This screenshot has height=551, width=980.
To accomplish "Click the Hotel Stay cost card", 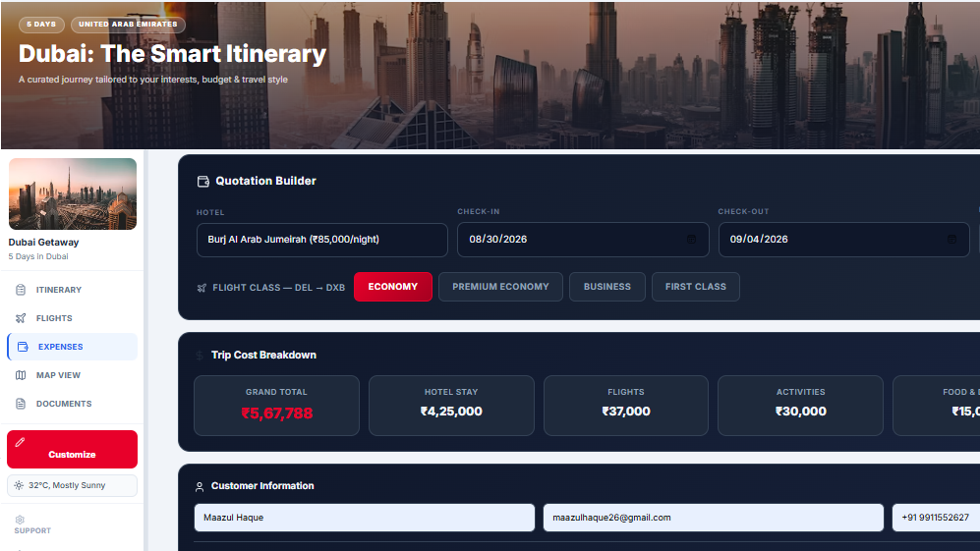I will click(x=451, y=406).
